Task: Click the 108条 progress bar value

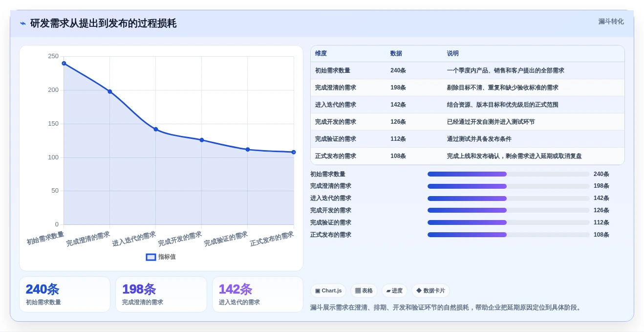Action: coord(601,235)
